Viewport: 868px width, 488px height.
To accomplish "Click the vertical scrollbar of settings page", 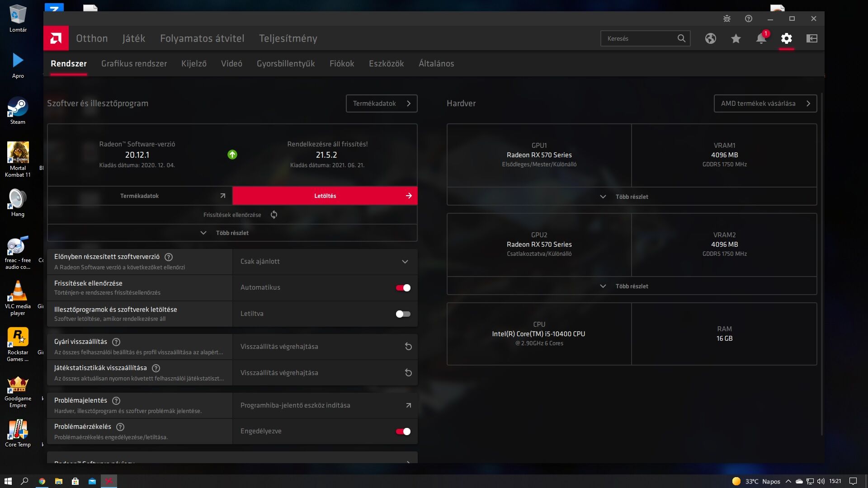I will pos(821,264).
